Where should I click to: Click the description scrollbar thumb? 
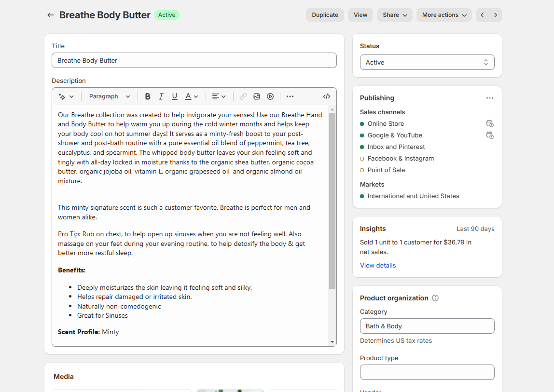click(x=332, y=201)
